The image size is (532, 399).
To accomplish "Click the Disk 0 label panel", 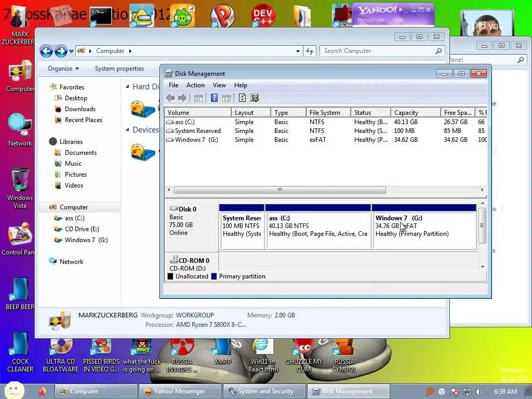I will tap(192, 225).
